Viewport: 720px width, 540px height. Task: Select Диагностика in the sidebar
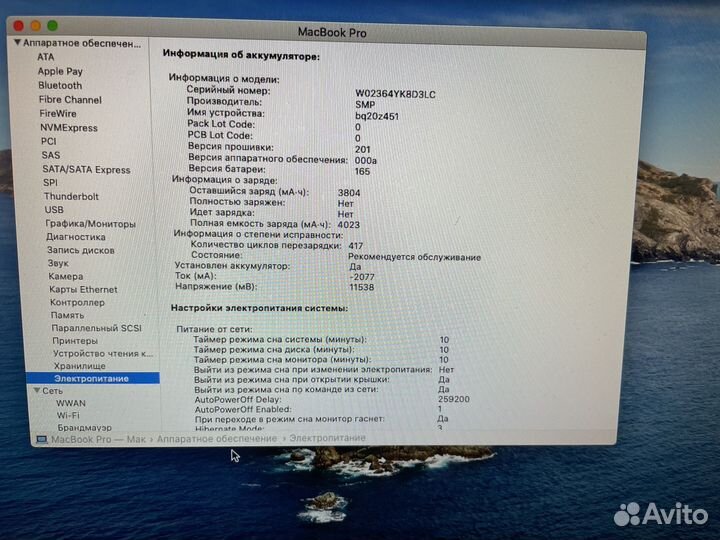coord(76,237)
